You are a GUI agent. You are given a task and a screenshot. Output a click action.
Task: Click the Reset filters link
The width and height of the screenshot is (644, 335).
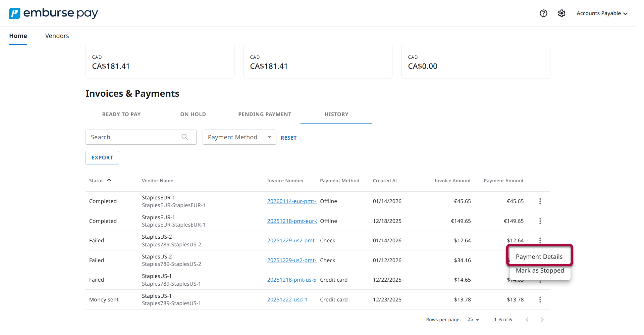tap(288, 137)
